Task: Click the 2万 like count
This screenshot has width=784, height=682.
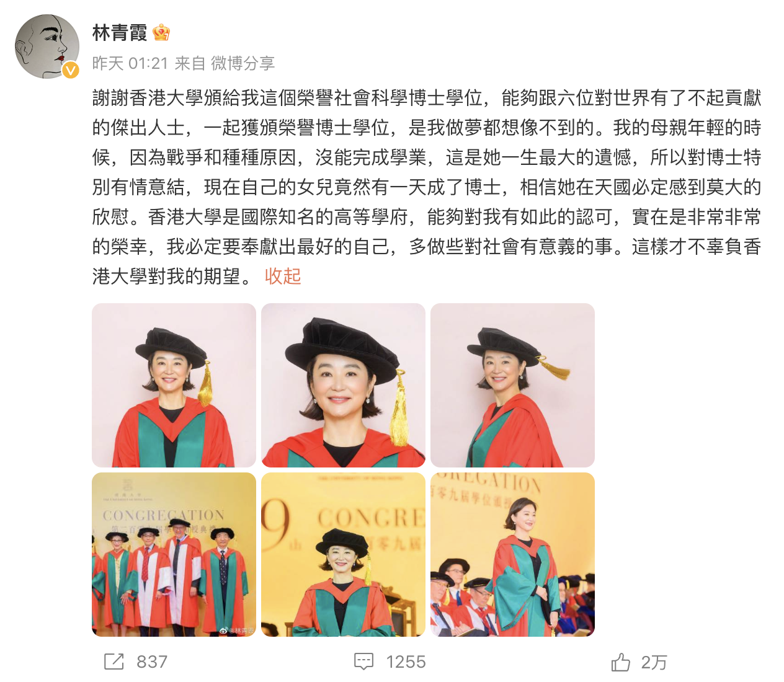Action: [x=654, y=662]
